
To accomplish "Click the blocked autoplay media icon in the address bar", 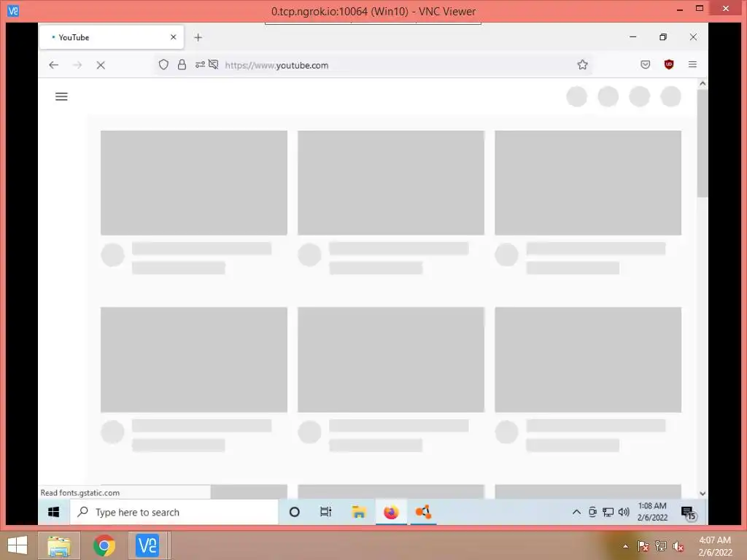I will click(x=214, y=64).
